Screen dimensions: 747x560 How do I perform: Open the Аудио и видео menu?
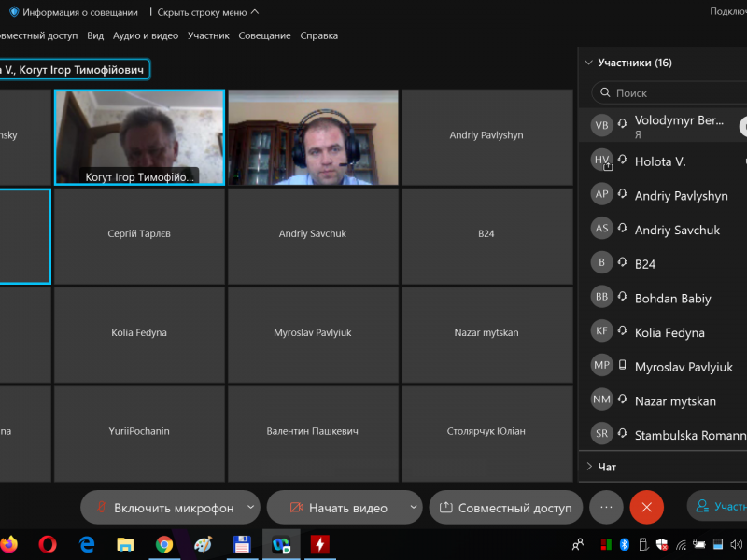145,35
